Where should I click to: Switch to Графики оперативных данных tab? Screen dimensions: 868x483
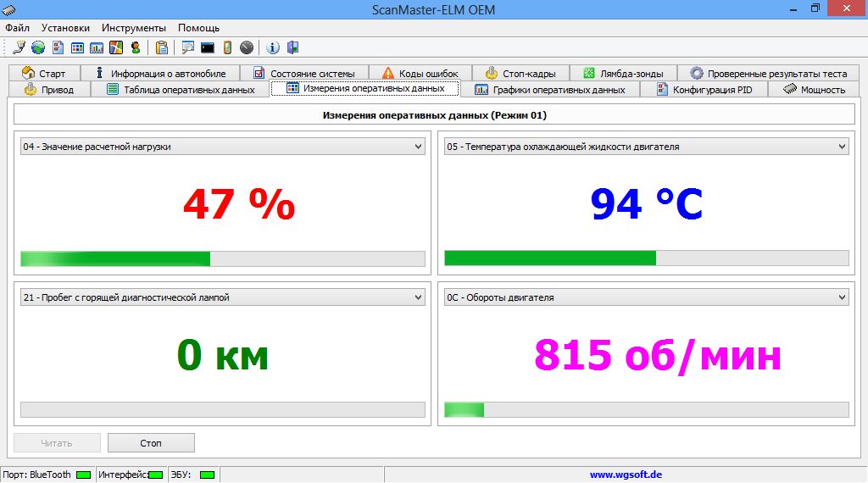[549, 90]
